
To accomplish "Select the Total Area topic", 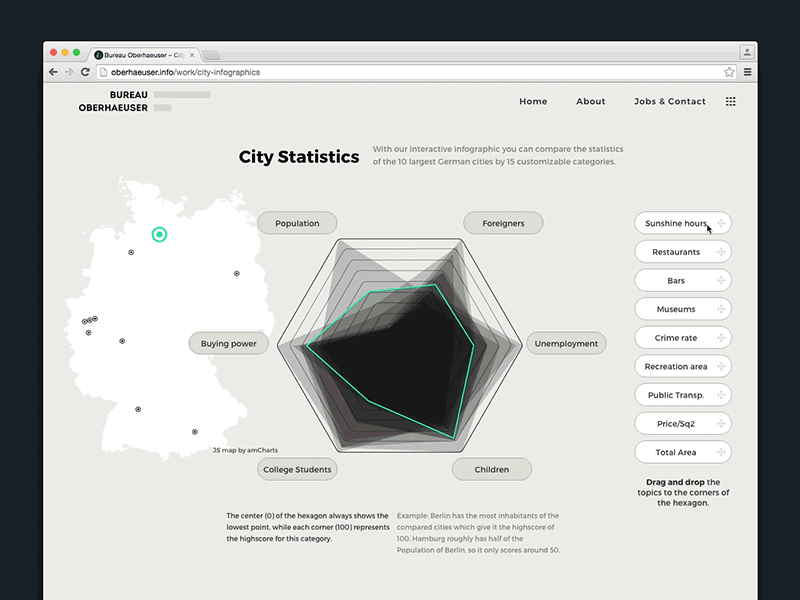I will coord(676,452).
